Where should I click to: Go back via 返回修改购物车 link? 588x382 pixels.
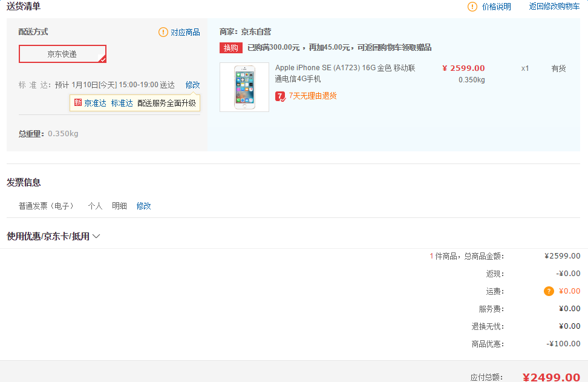pyautogui.click(x=554, y=6)
